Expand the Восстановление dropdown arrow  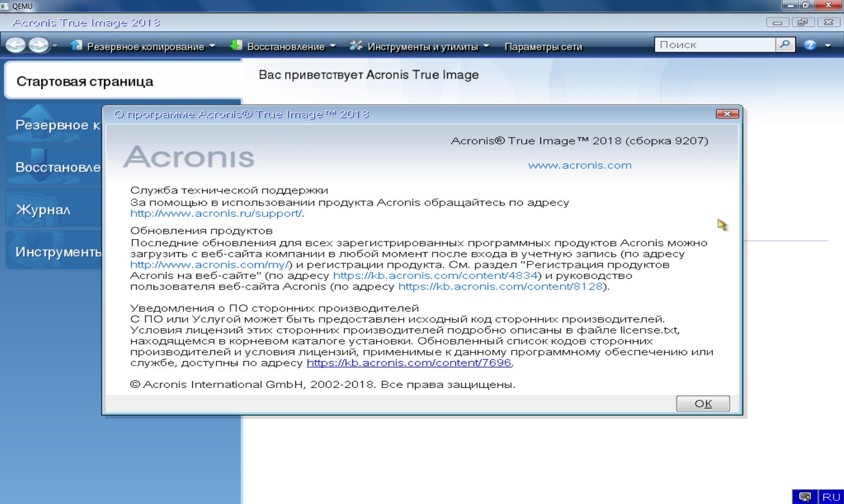pyautogui.click(x=332, y=46)
